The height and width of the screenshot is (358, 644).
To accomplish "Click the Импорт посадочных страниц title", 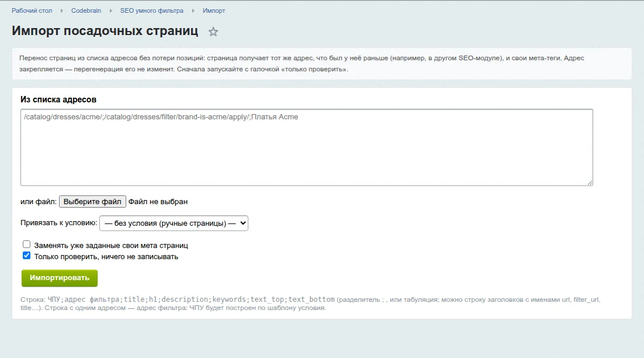I will (105, 31).
